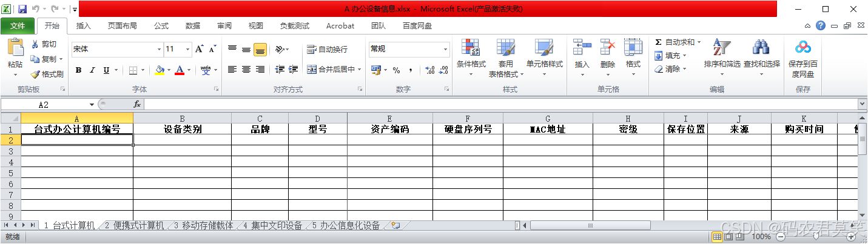Open the font size dropdown showing 11
This screenshot has height=244, width=868.
point(188,49)
